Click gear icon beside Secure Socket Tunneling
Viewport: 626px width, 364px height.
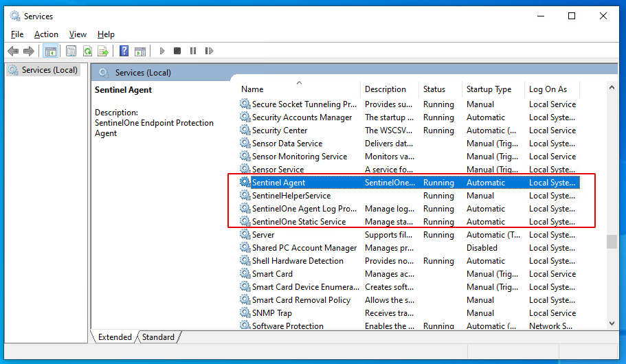point(245,104)
